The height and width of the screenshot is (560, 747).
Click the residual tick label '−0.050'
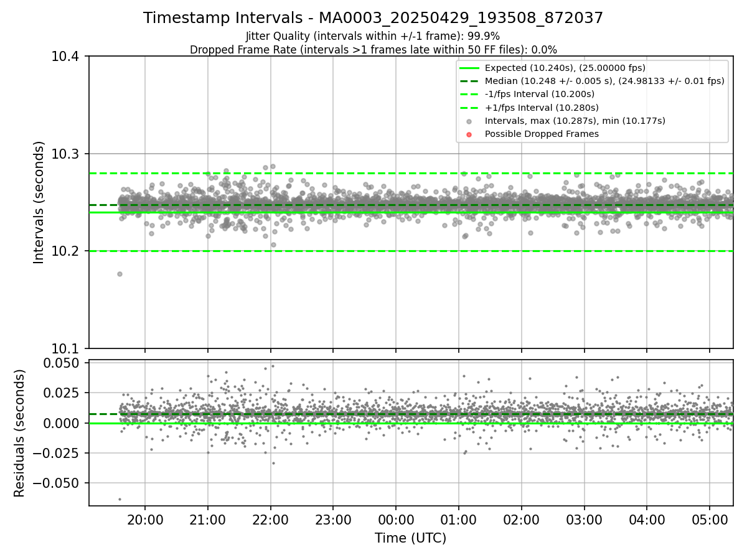[56, 483]
